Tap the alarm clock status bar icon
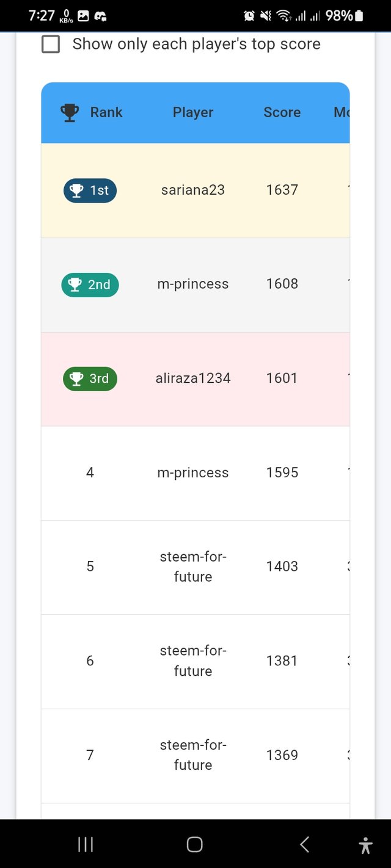 (250, 16)
